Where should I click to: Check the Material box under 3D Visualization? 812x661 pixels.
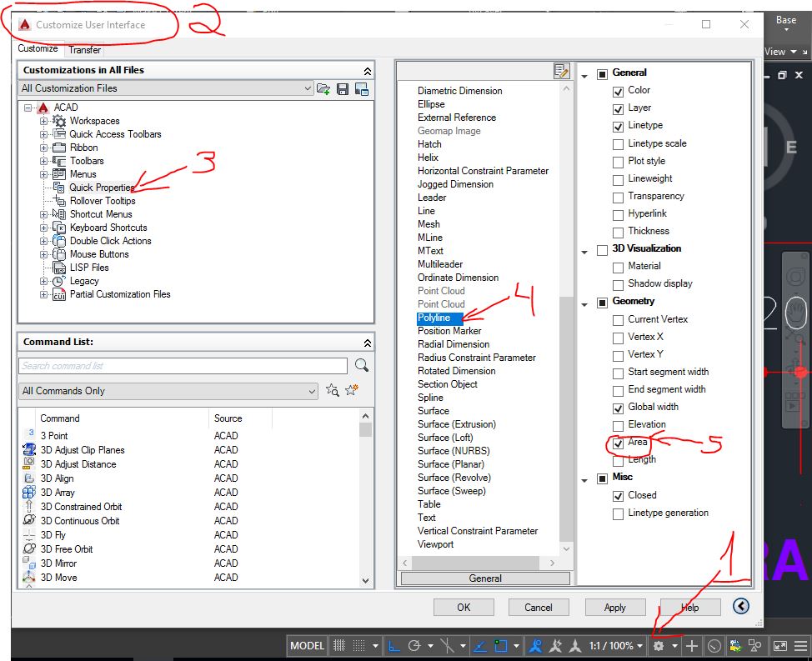[x=619, y=266]
